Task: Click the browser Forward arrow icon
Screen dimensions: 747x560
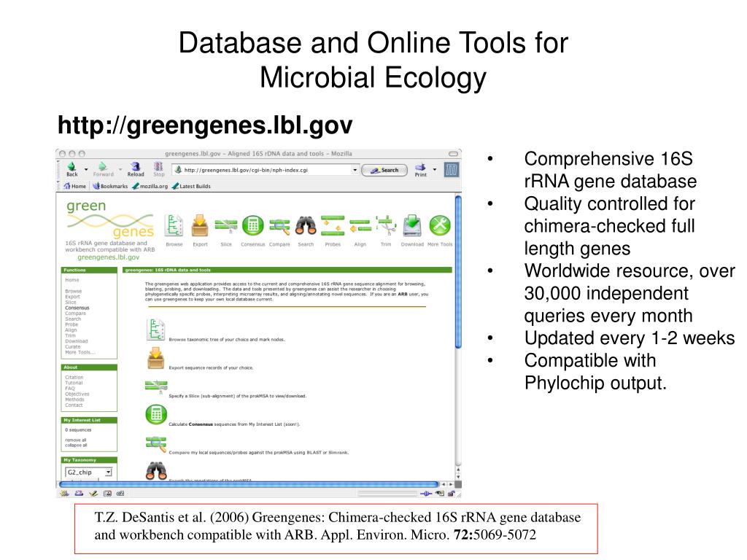Action: point(102,167)
